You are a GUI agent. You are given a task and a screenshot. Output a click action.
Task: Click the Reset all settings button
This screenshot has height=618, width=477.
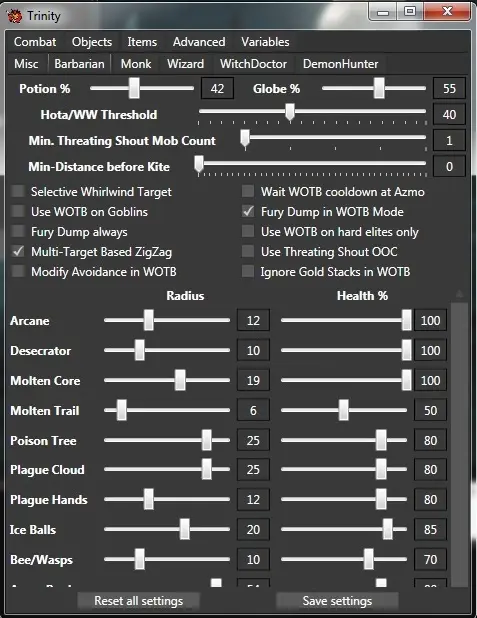pyautogui.click(x=138, y=601)
